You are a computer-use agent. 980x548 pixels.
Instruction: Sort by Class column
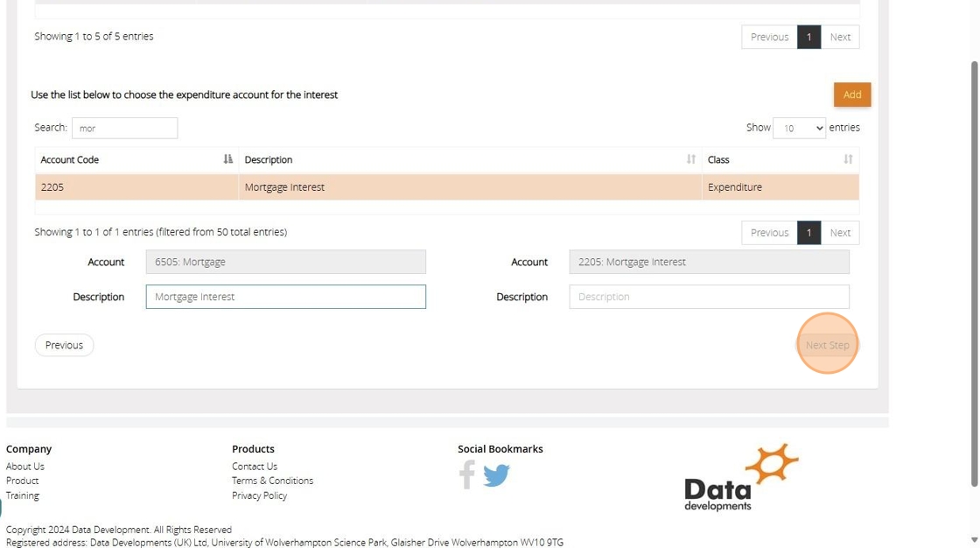pos(780,159)
